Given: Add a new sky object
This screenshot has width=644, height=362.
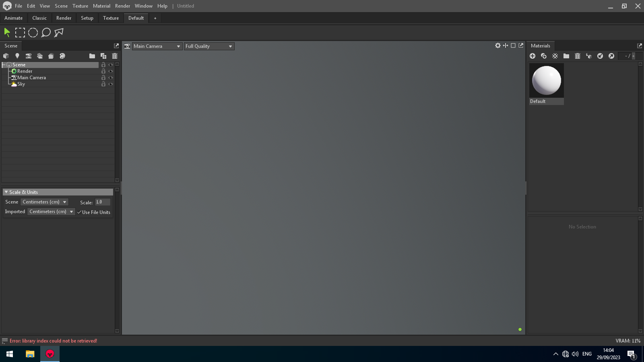Looking at the screenshot, I should (x=40, y=56).
